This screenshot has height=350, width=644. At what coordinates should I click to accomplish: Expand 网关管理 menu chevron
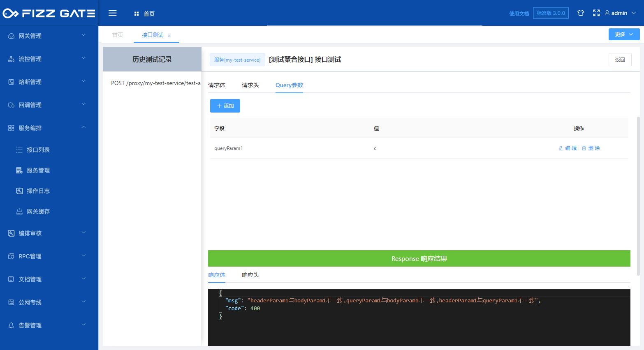click(x=83, y=35)
